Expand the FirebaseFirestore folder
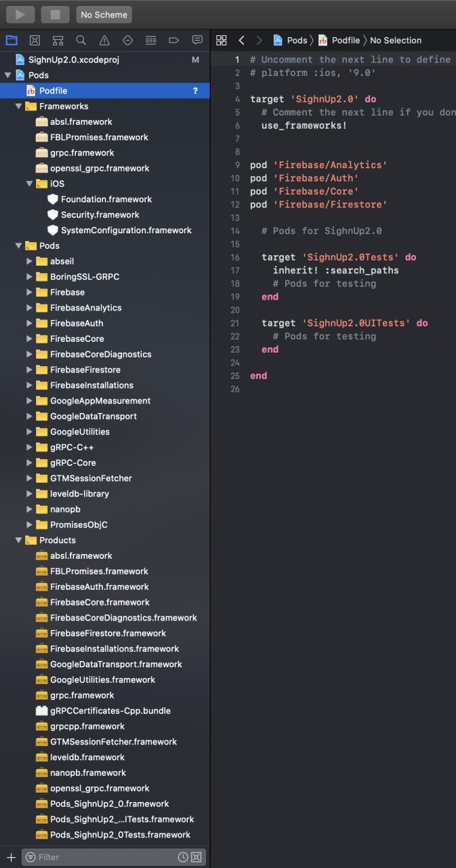The image size is (456, 868). [x=29, y=370]
